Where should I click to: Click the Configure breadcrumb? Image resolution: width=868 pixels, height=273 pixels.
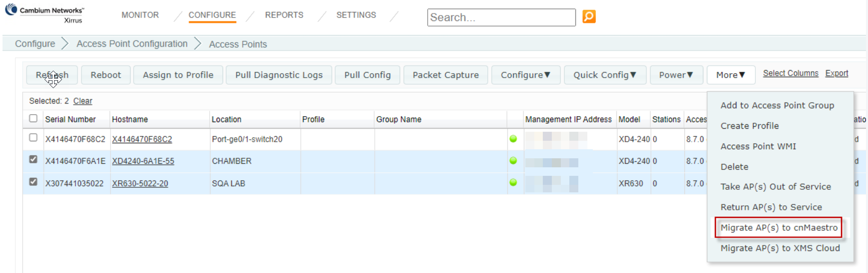click(x=35, y=44)
